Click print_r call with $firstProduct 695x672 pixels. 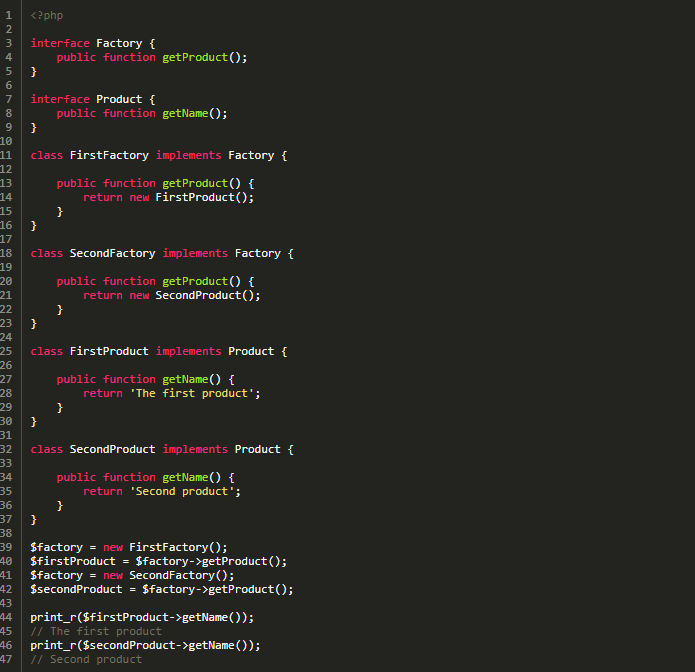tap(142, 617)
